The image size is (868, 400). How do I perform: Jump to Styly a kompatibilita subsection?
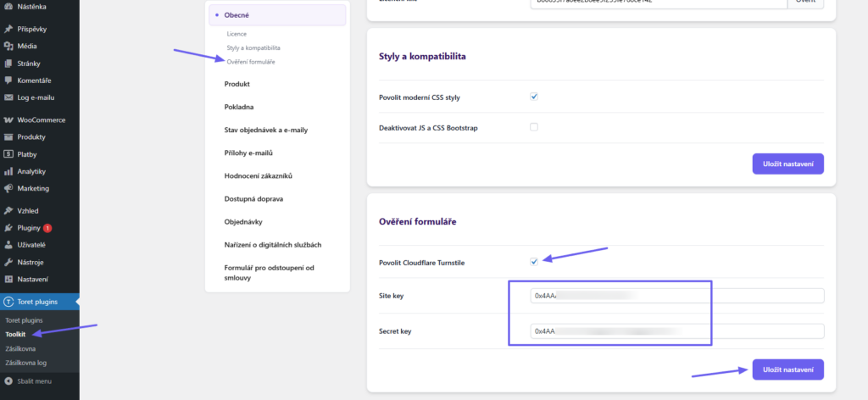coord(253,47)
